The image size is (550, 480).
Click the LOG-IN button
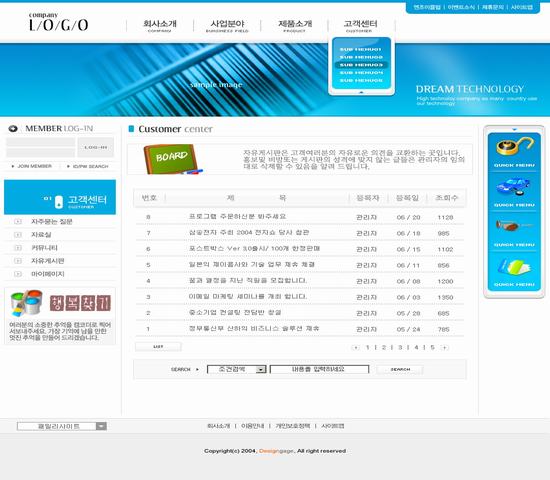(x=96, y=147)
